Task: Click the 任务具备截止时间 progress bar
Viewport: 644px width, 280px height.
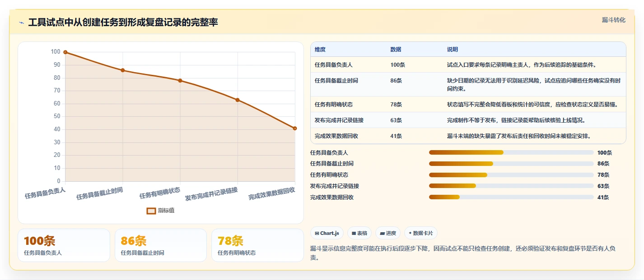Action: pos(511,164)
